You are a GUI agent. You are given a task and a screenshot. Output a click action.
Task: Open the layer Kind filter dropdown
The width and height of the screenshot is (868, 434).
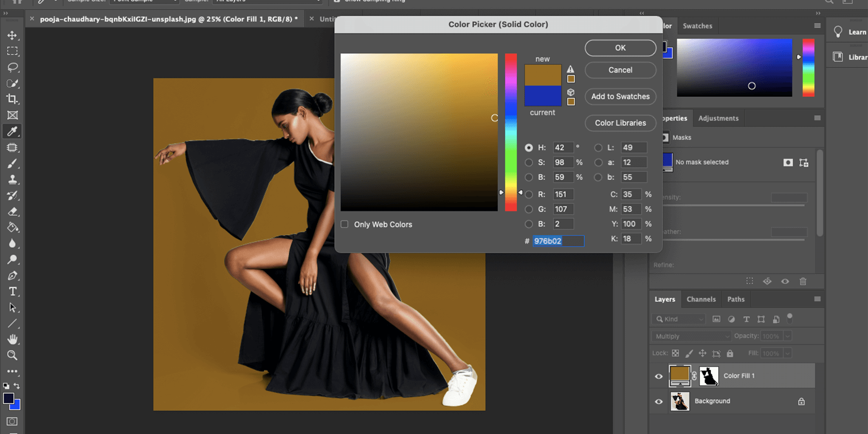tap(679, 319)
